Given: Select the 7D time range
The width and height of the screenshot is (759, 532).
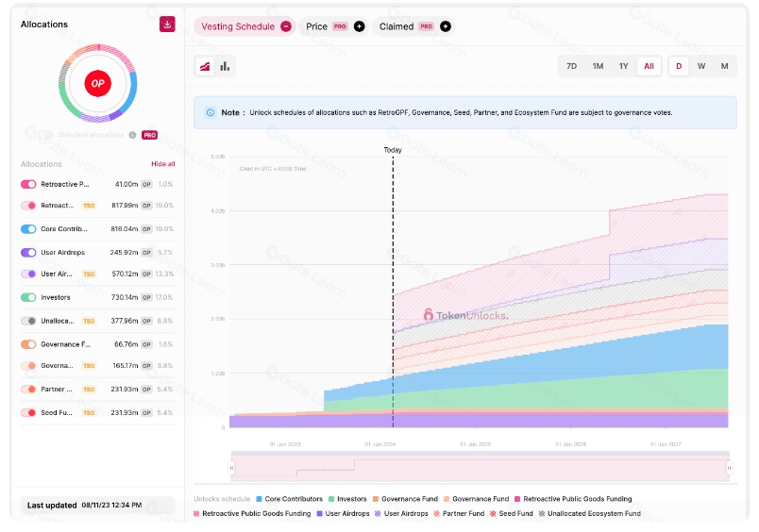Looking at the screenshot, I should coord(572,66).
